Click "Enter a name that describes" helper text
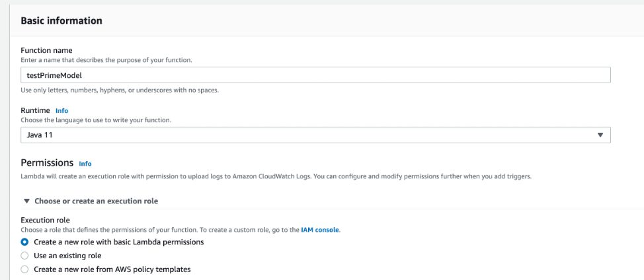The height and width of the screenshot is (280, 644). [106, 60]
